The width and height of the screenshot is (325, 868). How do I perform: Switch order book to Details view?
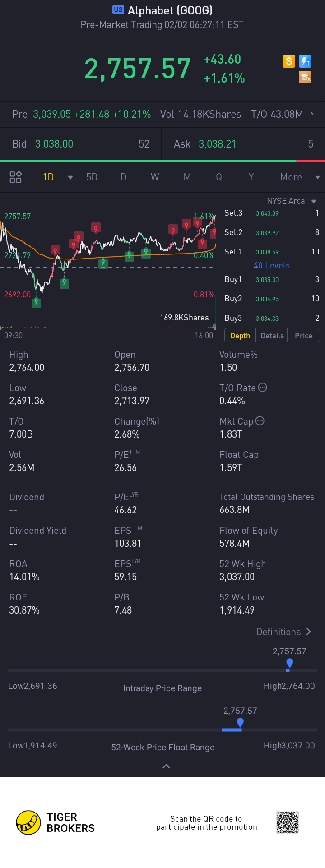(272, 336)
